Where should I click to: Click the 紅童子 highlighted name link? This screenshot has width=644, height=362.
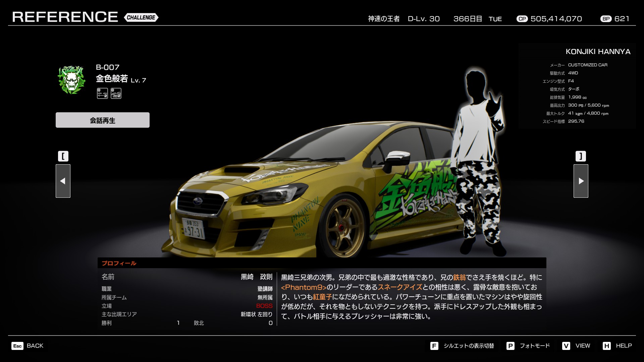pos(322,297)
